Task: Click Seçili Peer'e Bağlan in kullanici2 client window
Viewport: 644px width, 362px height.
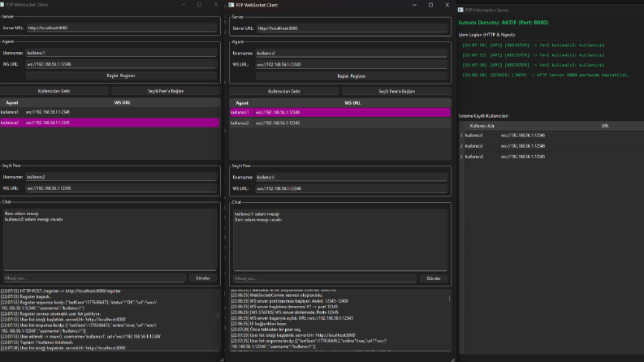Action: pyautogui.click(x=397, y=92)
